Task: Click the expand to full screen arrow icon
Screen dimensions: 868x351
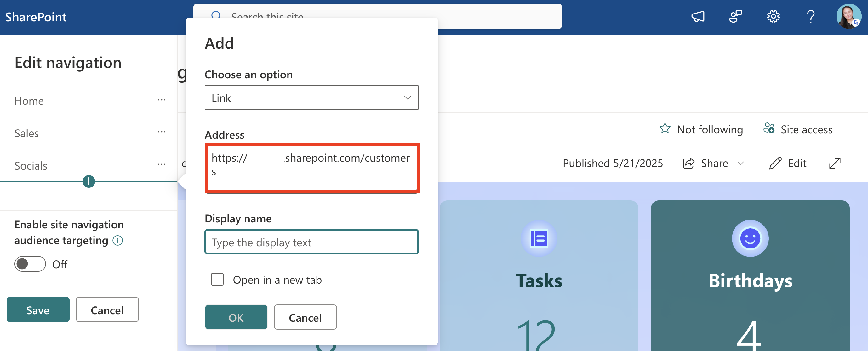Action: [835, 163]
